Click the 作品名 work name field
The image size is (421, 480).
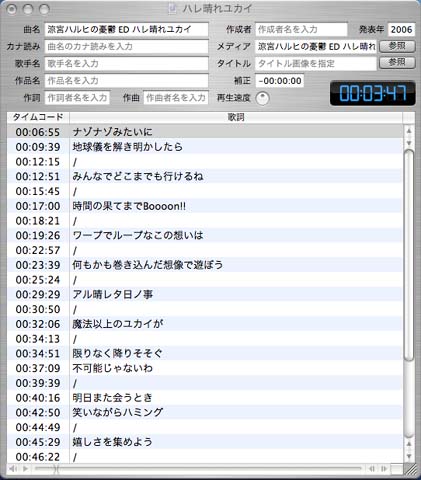pyautogui.click(x=126, y=80)
